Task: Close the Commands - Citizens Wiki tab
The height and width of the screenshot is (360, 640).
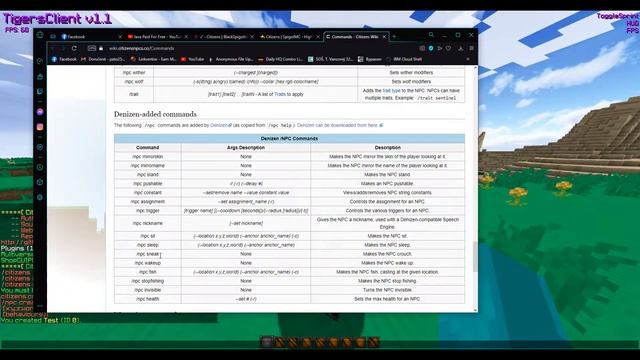Action: [x=384, y=37]
